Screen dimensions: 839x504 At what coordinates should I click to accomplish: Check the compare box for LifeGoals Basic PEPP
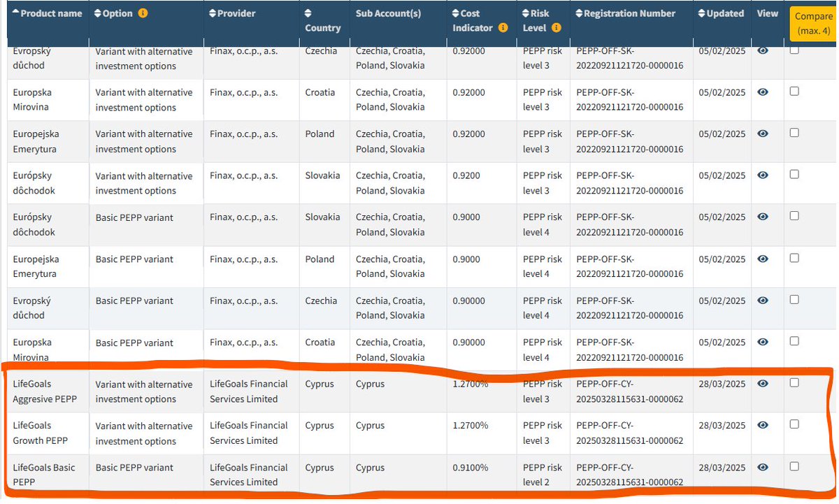(x=794, y=466)
